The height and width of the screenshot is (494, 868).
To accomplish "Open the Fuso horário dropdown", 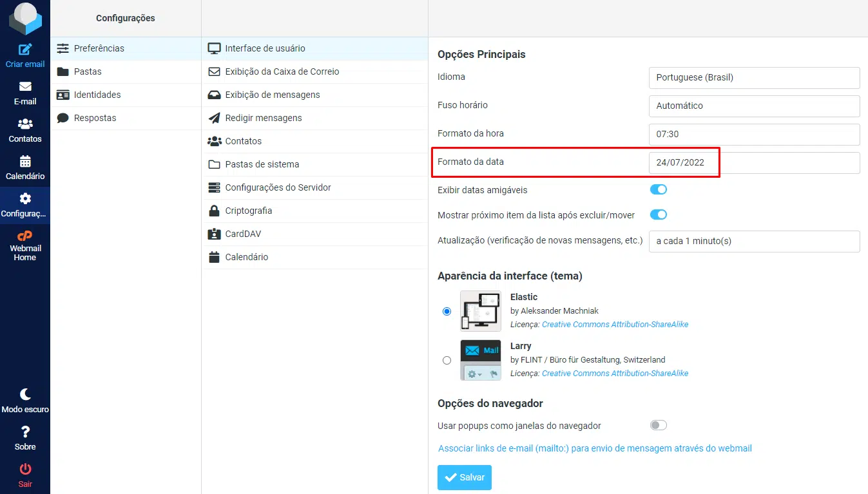I will (754, 106).
